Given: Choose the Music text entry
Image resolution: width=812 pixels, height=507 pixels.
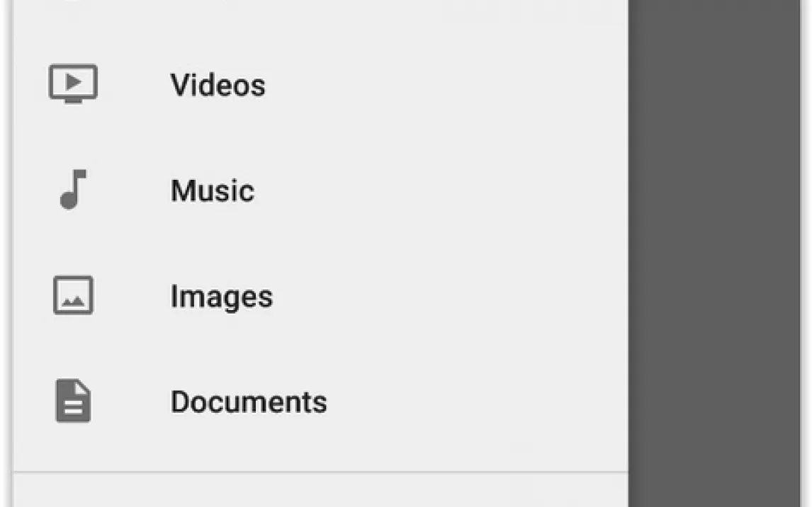Looking at the screenshot, I should 213,190.
